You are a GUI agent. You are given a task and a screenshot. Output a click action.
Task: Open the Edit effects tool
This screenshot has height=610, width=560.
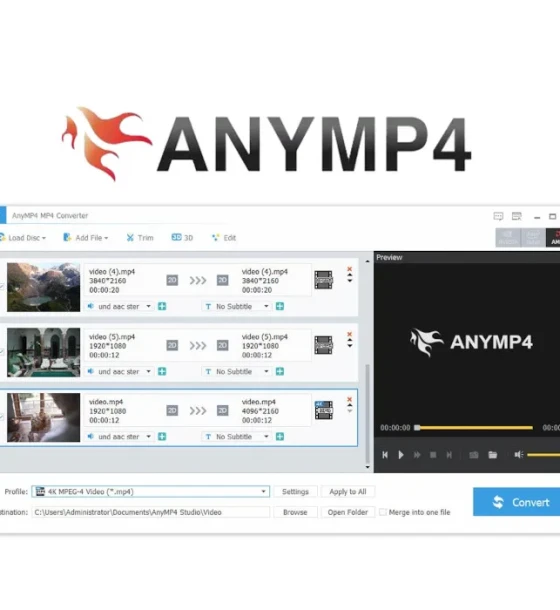[223, 238]
